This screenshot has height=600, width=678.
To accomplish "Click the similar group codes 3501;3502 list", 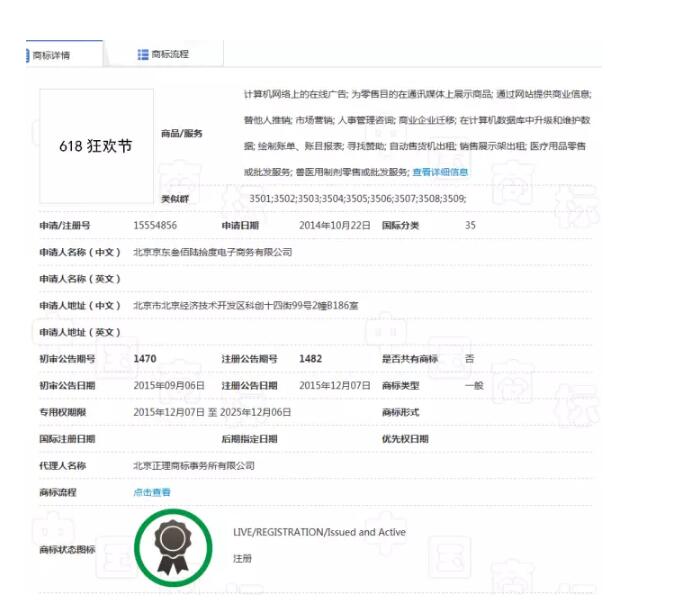I will pos(357,199).
